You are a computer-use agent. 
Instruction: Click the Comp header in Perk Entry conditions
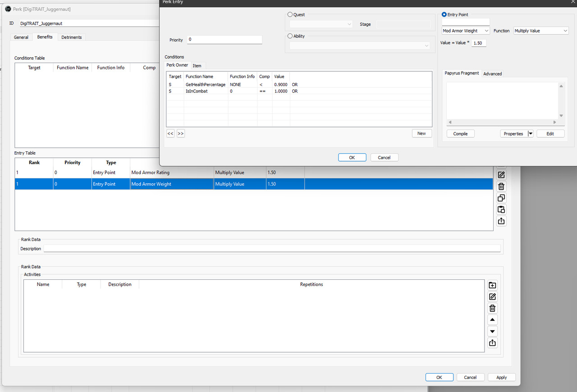(x=265, y=77)
